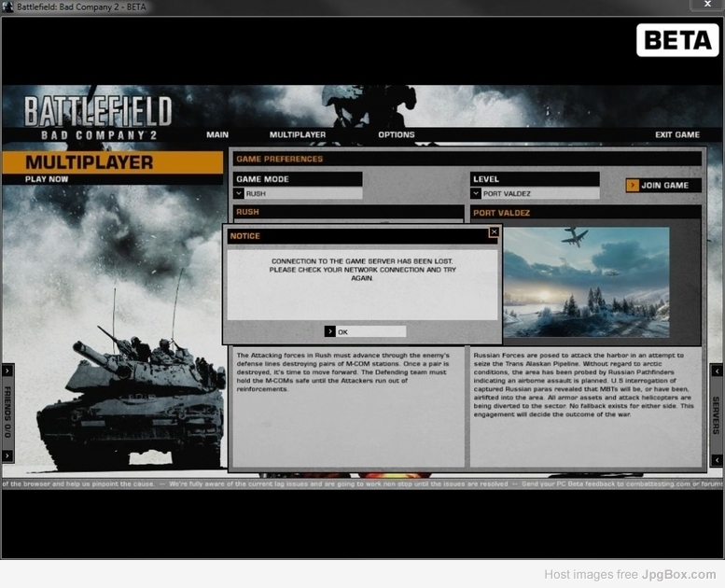Open the FRIENDS 0/0 side tab
The image size is (725, 588).
(7, 413)
